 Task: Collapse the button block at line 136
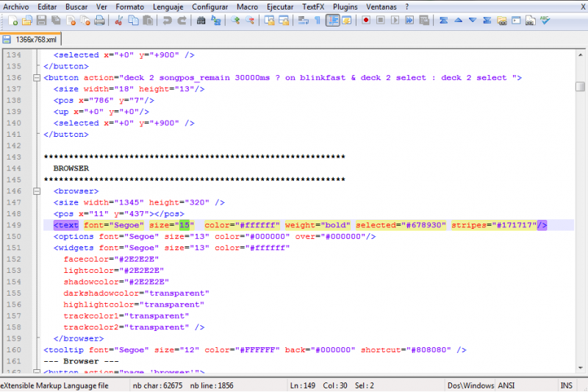pos(37,77)
